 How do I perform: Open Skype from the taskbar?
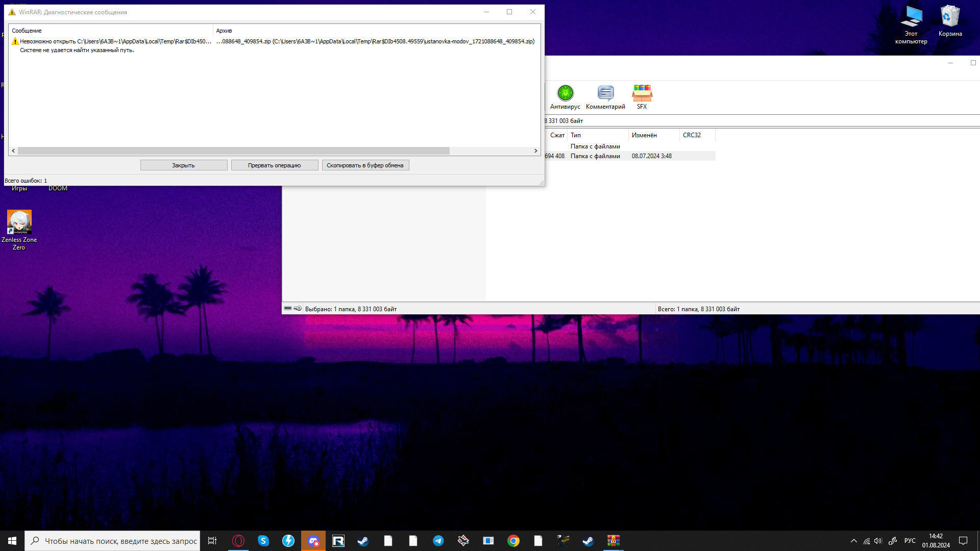click(263, 541)
